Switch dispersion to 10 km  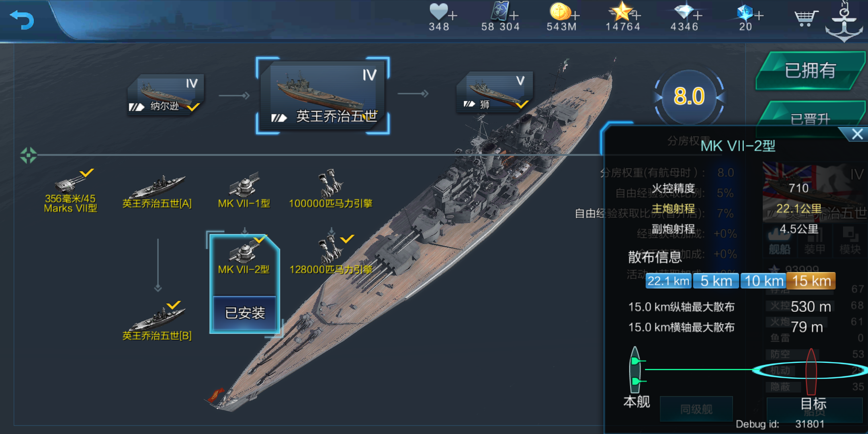click(764, 281)
